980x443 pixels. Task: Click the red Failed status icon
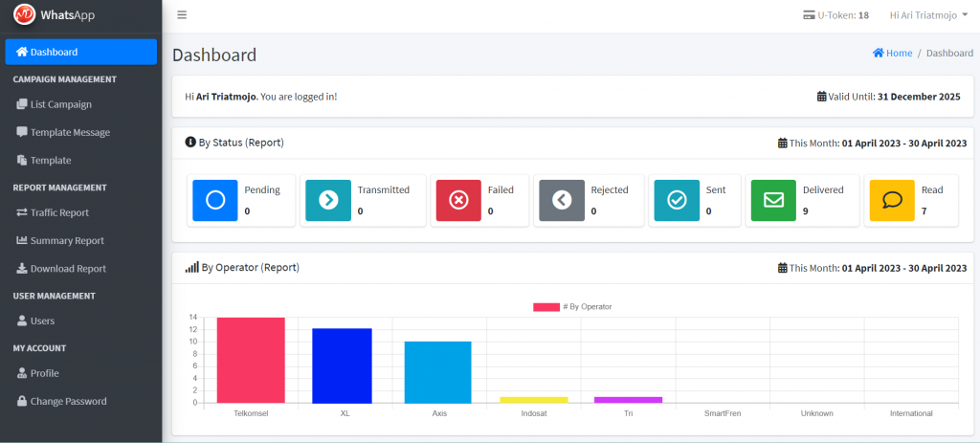coord(458,200)
